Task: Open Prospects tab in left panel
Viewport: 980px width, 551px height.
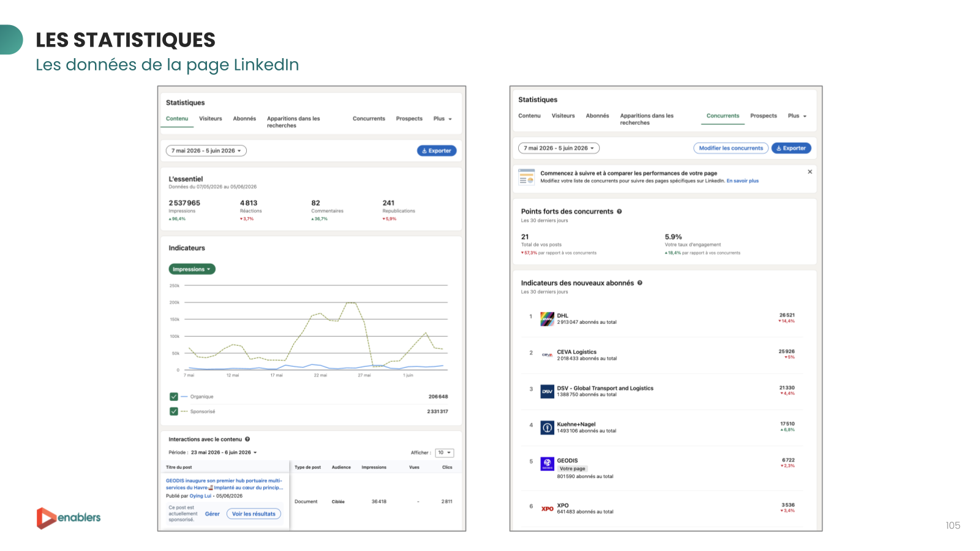Action: [x=409, y=119]
